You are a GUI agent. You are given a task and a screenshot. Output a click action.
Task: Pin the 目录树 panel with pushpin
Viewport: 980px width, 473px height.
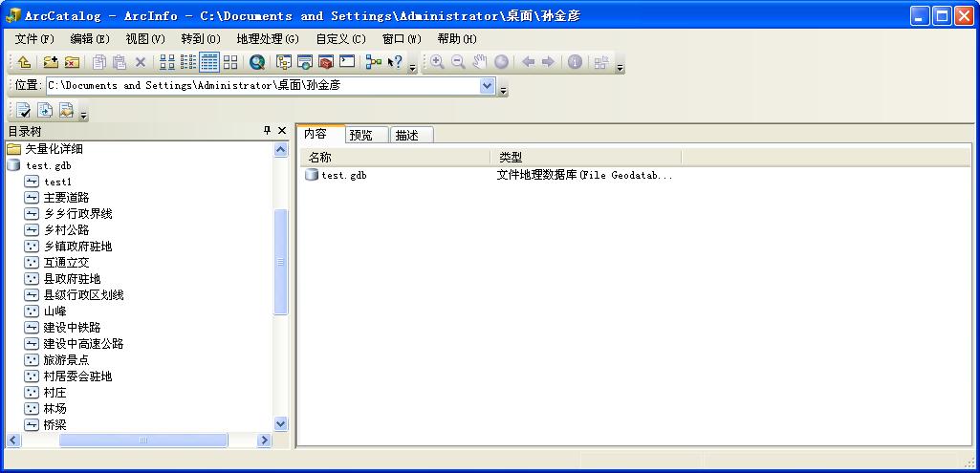click(x=267, y=131)
